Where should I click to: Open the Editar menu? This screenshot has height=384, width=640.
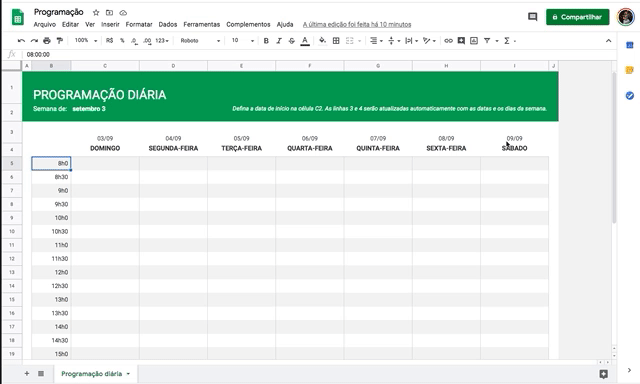click(70, 24)
